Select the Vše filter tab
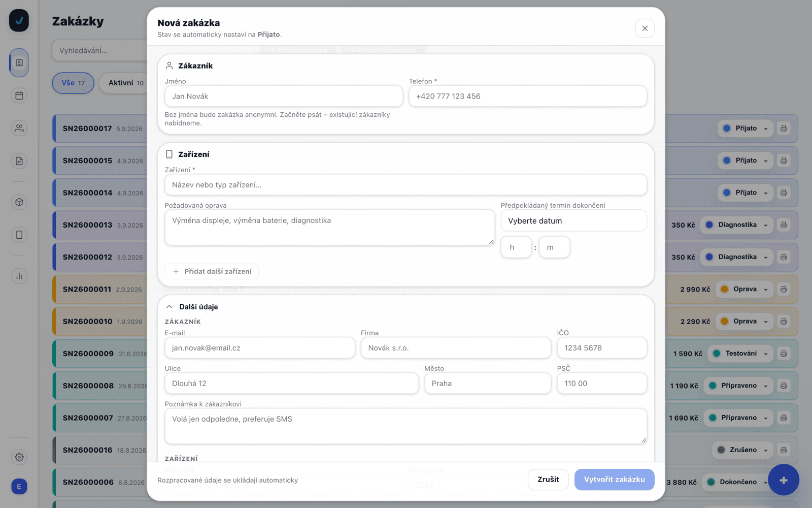Screen dimensions: 812x508 click(x=73, y=83)
